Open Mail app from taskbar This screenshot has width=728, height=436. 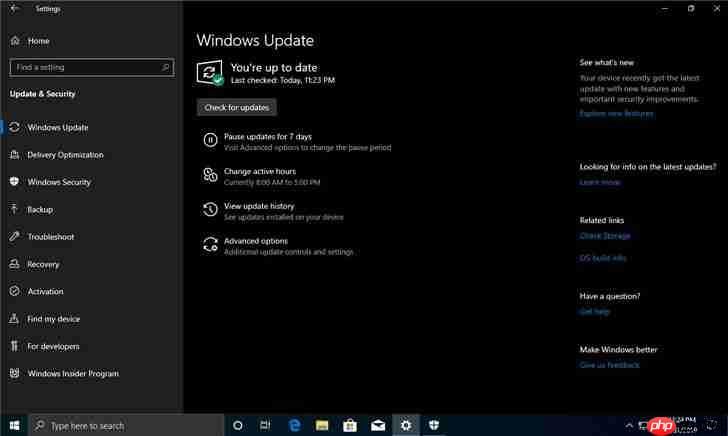point(378,425)
